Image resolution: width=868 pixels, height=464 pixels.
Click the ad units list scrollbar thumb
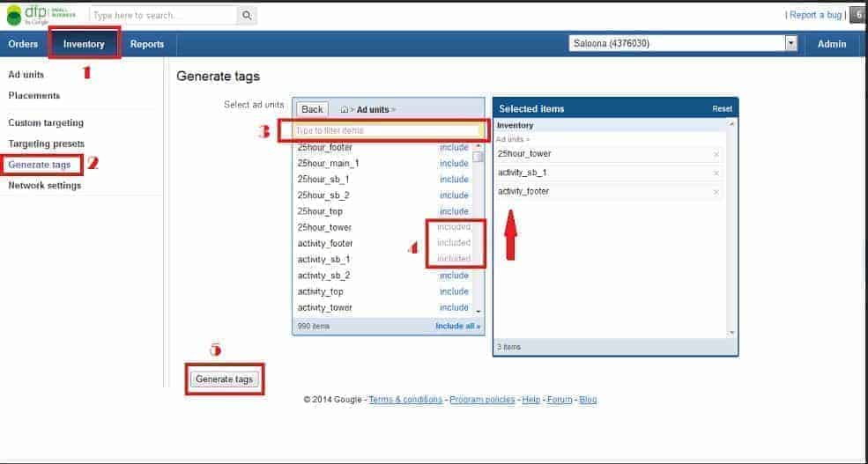(479, 157)
